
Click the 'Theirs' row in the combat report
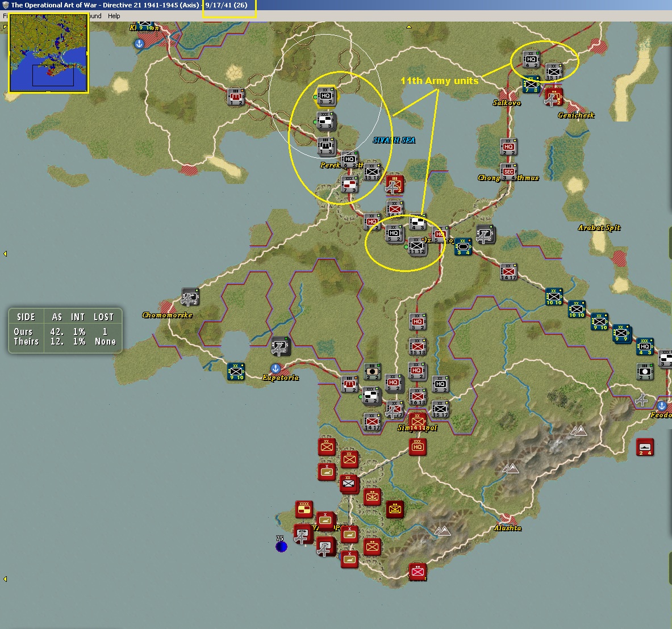pyautogui.click(x=65, y=342)
